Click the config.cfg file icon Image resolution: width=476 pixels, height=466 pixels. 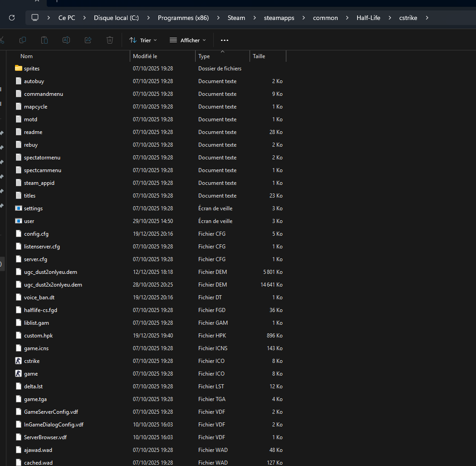pyautogui.click(x=19, y=233)
